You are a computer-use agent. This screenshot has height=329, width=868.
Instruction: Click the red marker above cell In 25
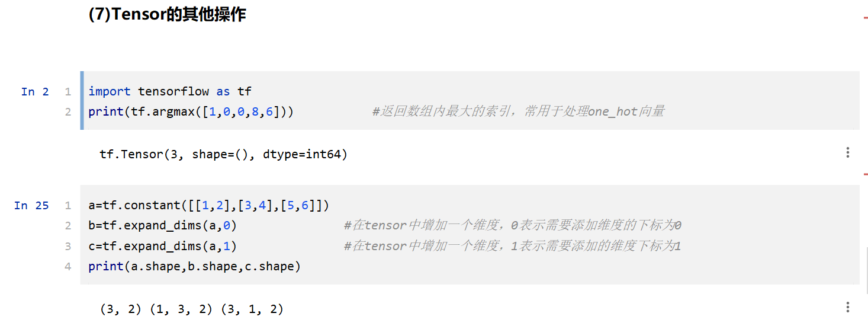865,174
